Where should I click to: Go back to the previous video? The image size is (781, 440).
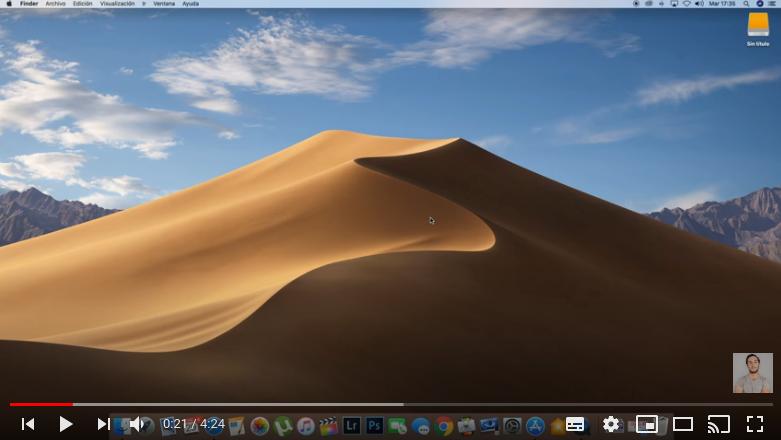(28, 424)
